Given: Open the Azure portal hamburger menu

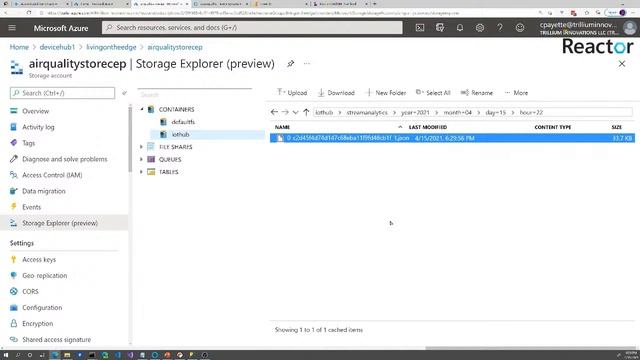Looking at the screenshot, I should [x=12, y=28].
